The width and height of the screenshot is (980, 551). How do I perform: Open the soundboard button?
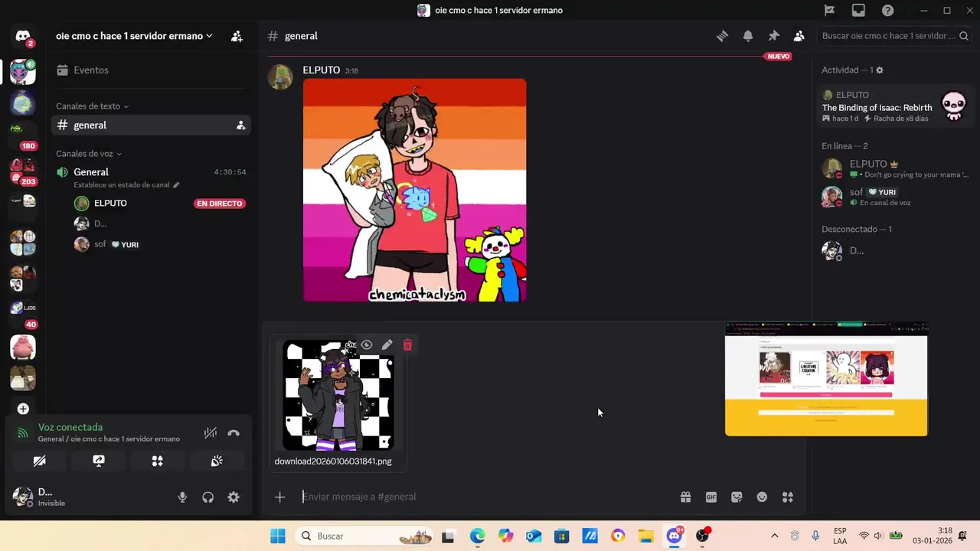click(217, 461)
